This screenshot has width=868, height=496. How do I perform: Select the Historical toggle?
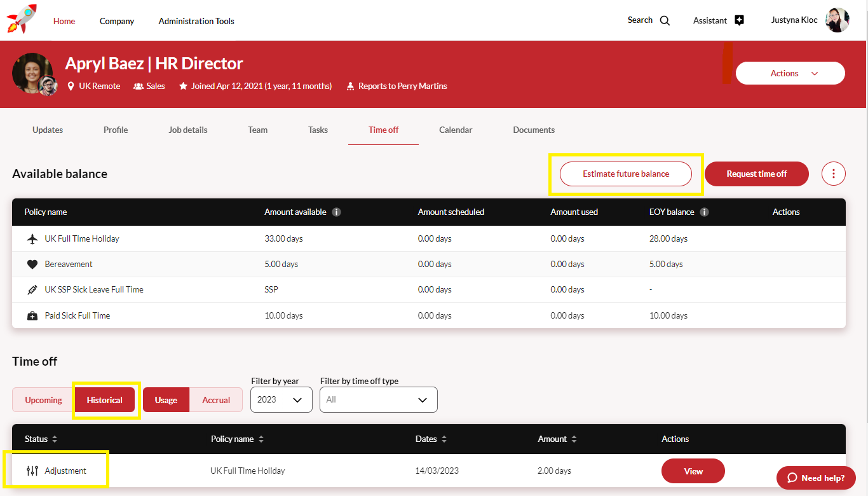coord(105,400)
